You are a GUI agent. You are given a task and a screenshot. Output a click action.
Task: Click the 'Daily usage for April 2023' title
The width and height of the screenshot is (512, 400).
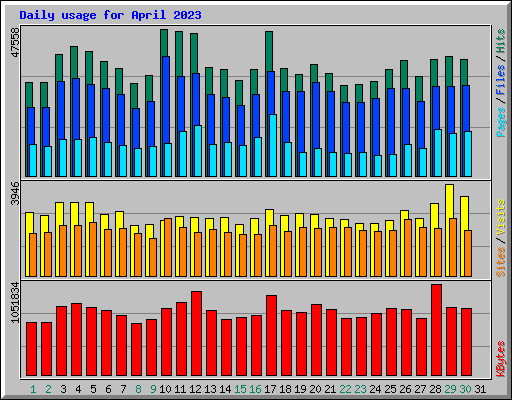[x=110, y=15]
